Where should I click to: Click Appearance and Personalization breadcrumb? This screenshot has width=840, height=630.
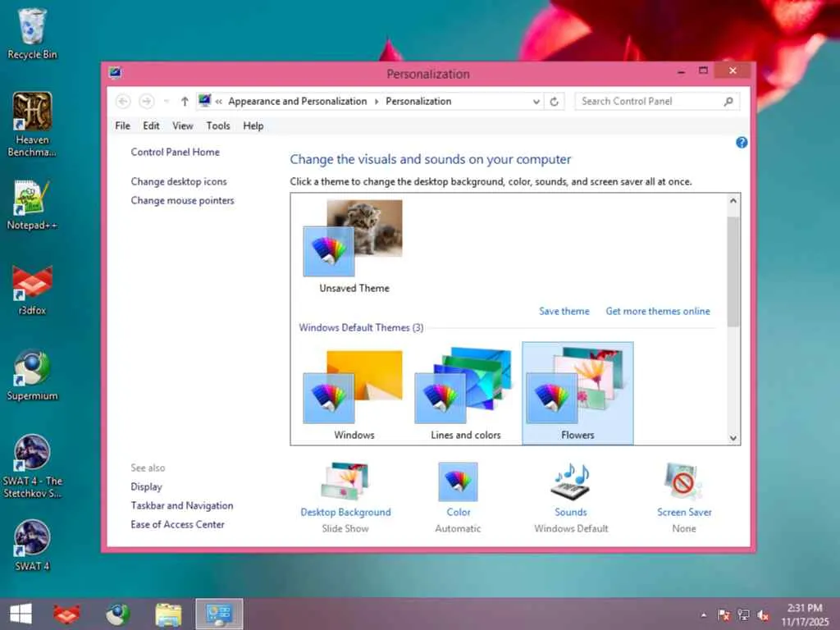[x=297, y=101]
